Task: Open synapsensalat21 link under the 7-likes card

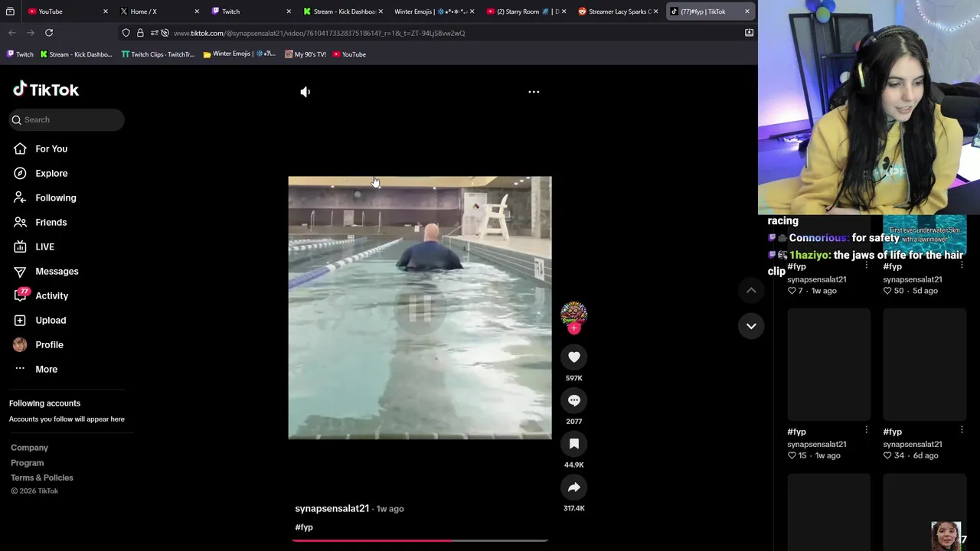Action: pyautogui.click(x=817, y=279)
